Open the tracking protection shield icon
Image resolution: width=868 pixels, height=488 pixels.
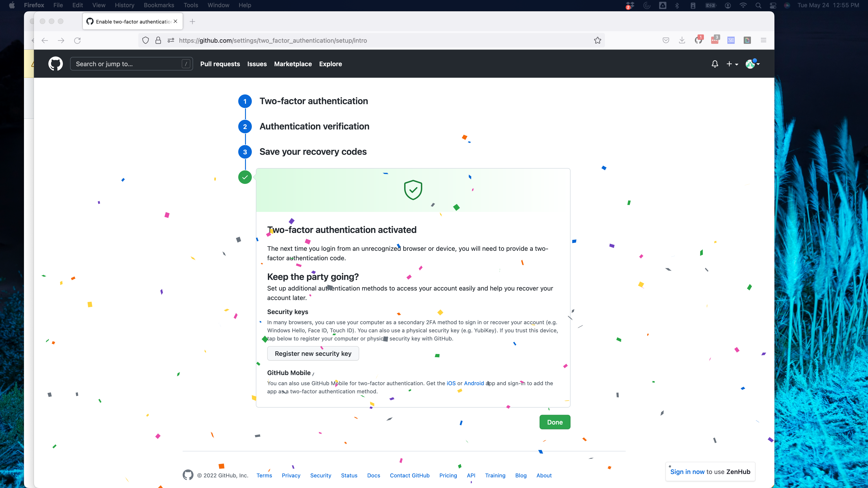(146, 40)
